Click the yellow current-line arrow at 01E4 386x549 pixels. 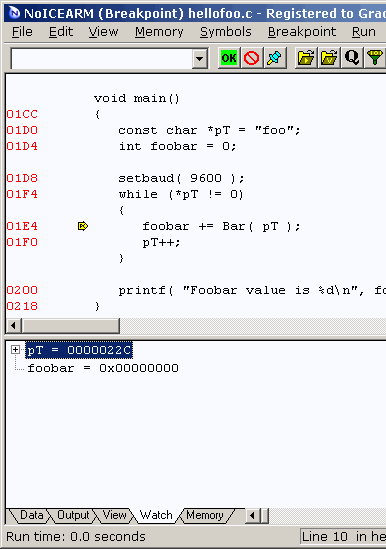coord(83,226)
